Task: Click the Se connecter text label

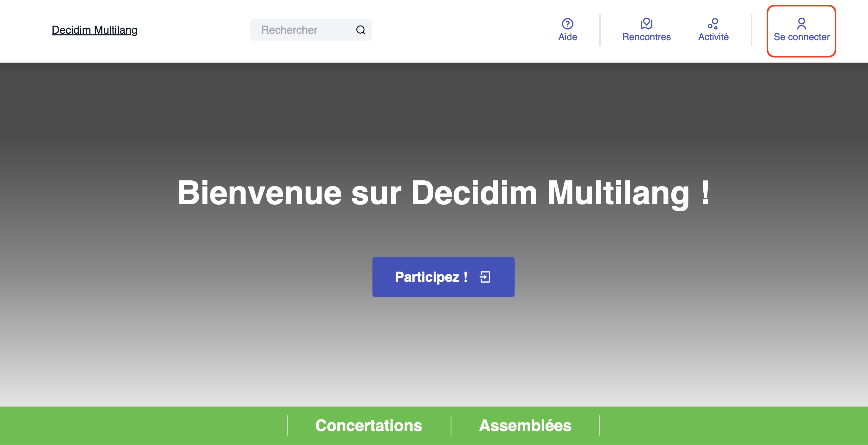Action: click(801, 37)
